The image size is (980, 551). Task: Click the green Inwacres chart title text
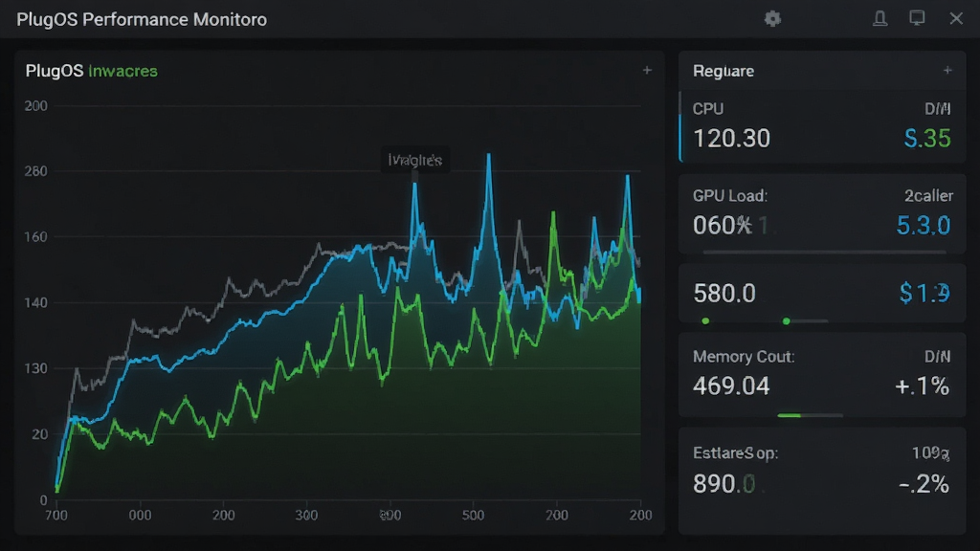point(123,71)
